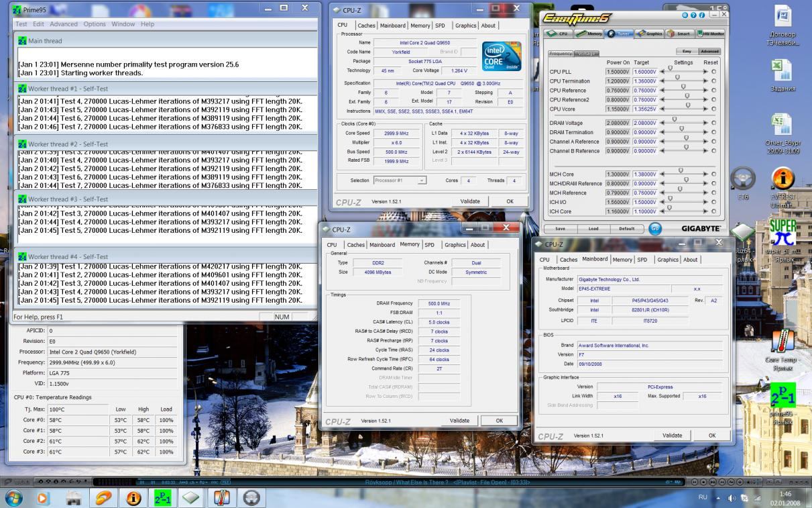812x508 pixels.
Task: Click the Worker thread #3 - Self-Test title bar
Action: (x=166, y=199)
